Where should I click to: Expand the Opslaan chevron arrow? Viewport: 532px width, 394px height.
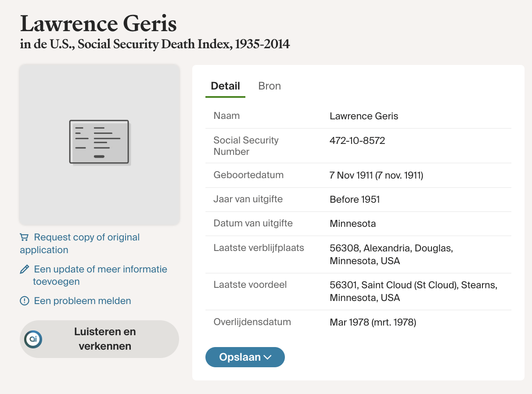coord(267,358)
